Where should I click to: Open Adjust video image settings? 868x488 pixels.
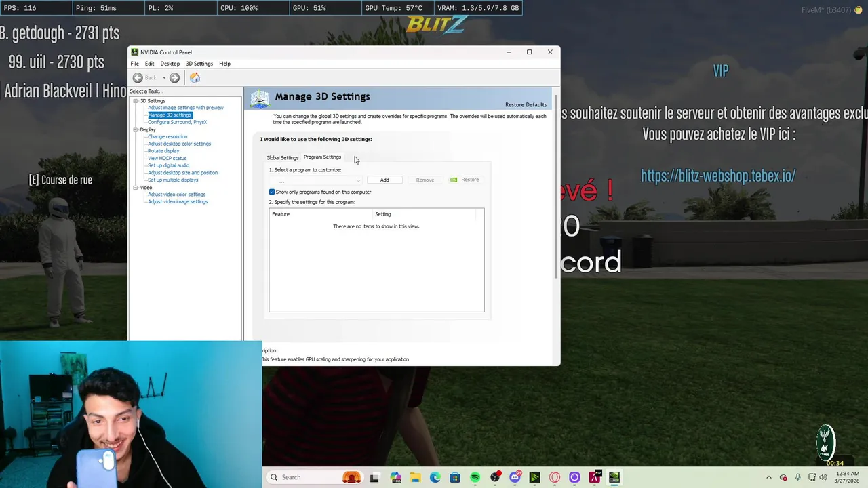click(x=178, y=202)
